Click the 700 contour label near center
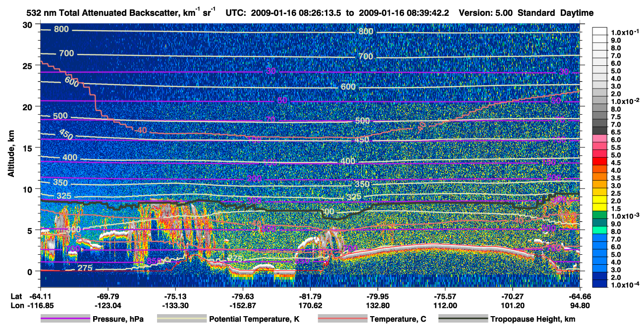 pyautogui.click(x=366, y=57)
